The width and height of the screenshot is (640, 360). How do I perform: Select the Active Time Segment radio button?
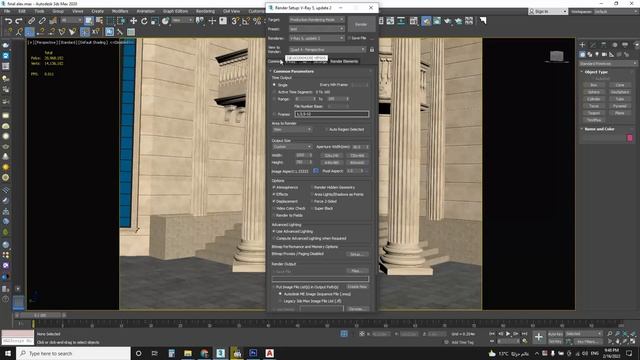point(274,92)
